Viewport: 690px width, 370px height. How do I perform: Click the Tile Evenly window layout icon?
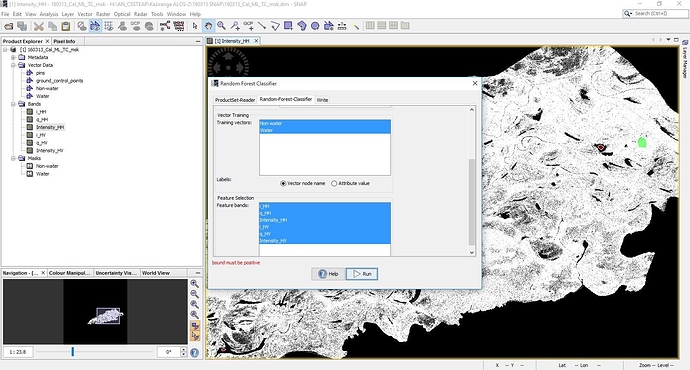(x=393, y=26)
